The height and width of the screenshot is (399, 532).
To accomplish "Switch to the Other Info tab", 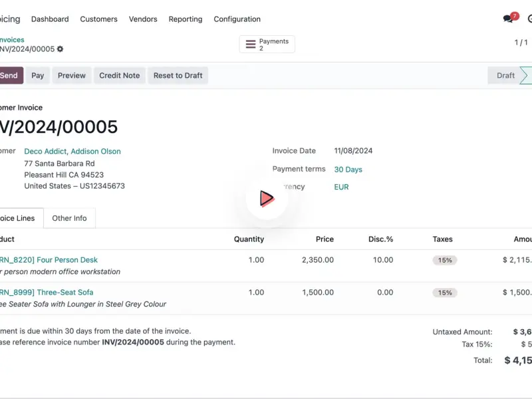I will coord(69,218).
